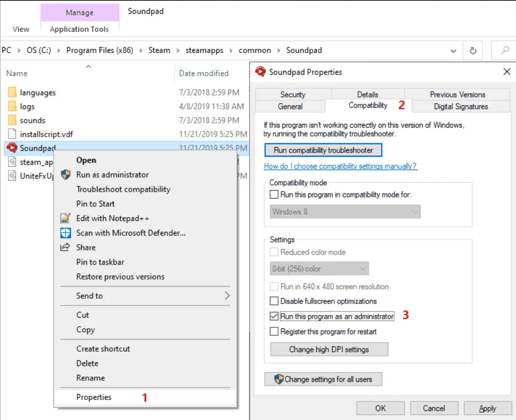Screen dimensions: 516x420
Task: Uncheck Run this program as an administrator
Action: [x=274, y=316]
